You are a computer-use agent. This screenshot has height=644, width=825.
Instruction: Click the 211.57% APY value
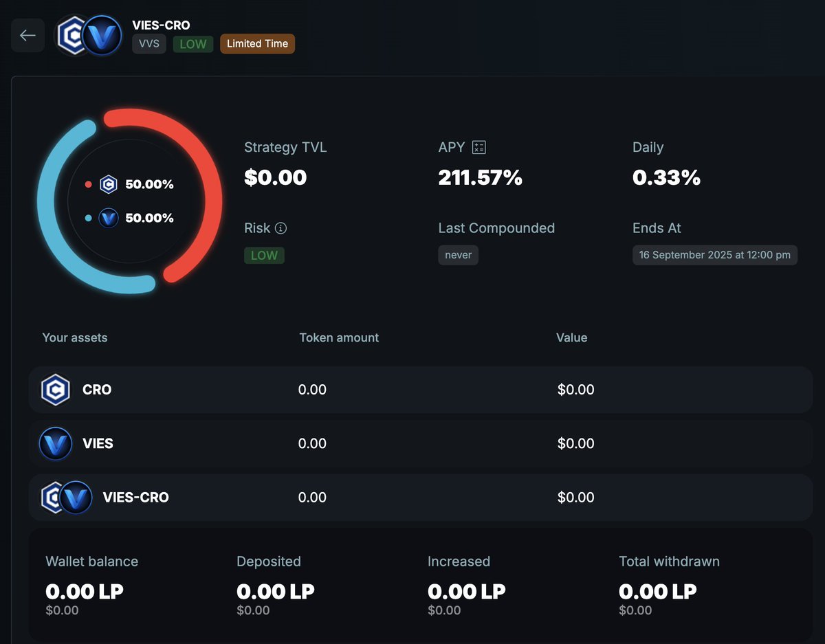tap(481, 178)
